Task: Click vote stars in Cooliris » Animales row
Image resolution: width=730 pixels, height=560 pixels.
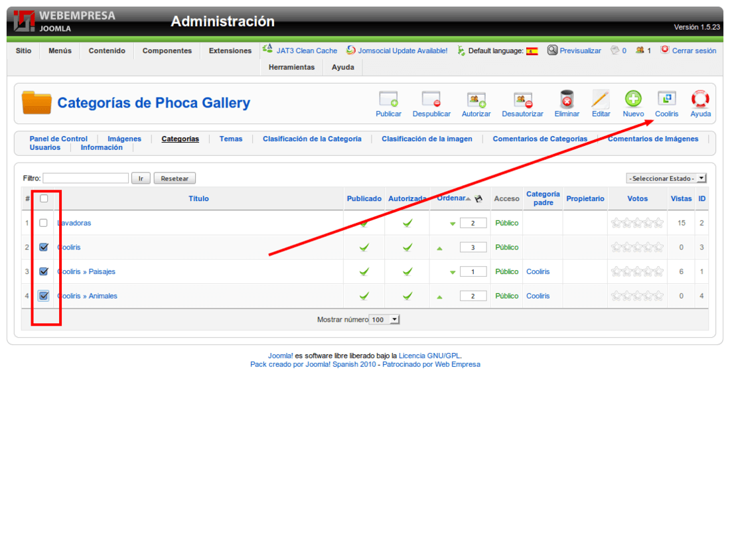Action: [637, 296]
